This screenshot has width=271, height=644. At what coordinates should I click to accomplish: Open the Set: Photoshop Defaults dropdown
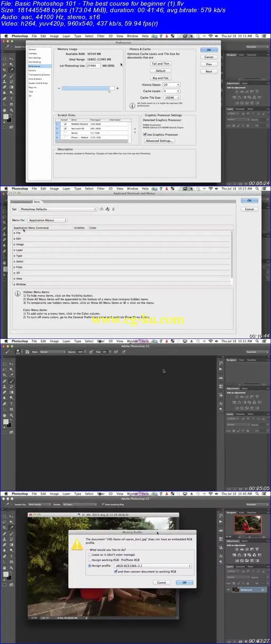coord(58,209)
